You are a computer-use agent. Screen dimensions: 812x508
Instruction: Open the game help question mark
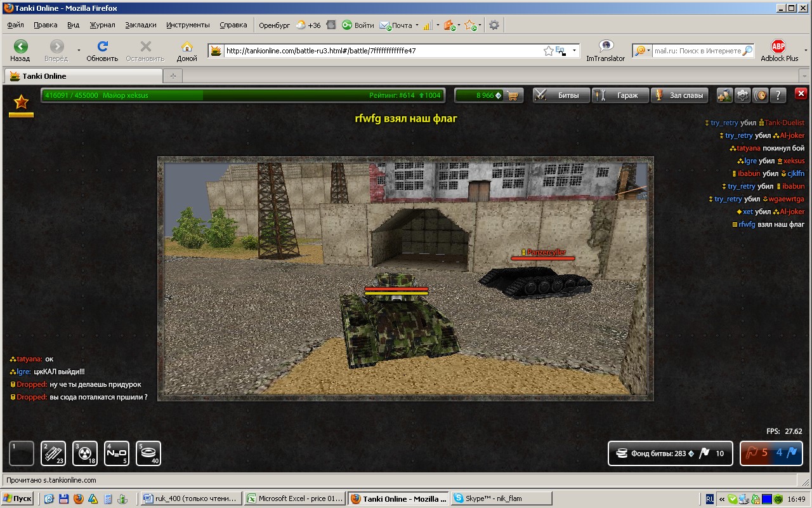pos(778,95)
